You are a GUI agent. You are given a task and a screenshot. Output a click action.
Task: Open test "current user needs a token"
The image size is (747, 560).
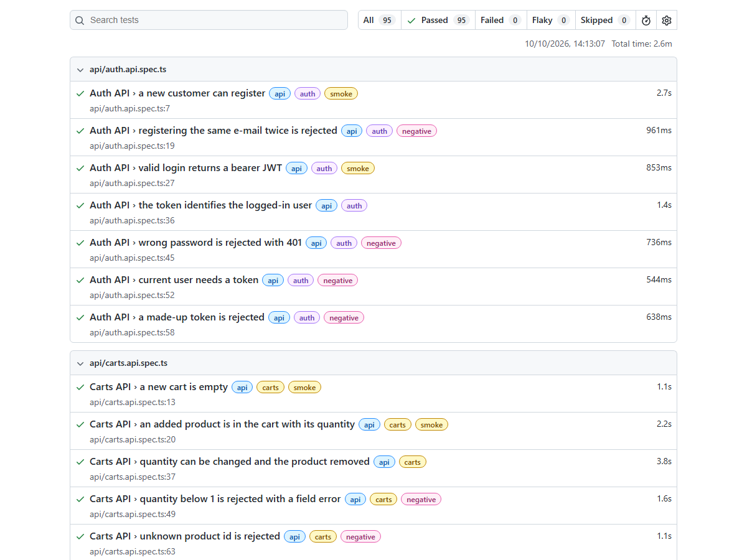174,280
